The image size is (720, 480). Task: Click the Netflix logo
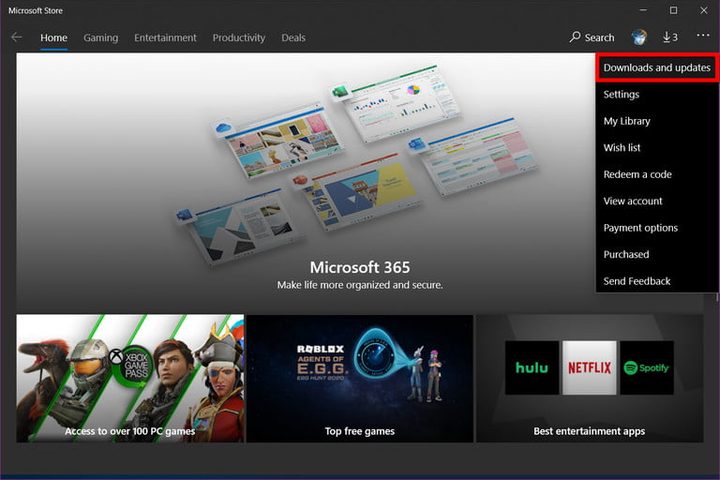pyautogui.click(x=590, y=367)
